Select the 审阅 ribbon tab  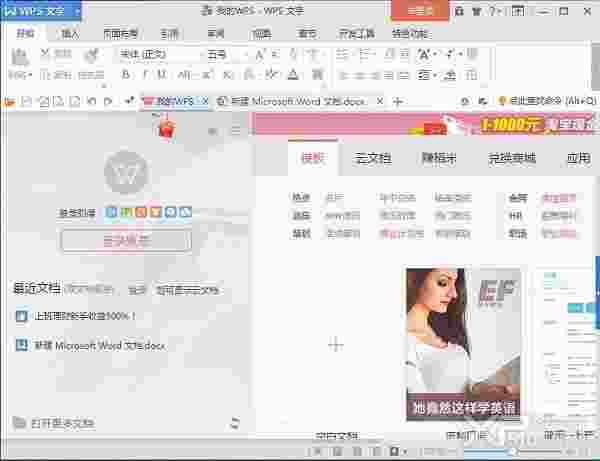tap(216, 34)
